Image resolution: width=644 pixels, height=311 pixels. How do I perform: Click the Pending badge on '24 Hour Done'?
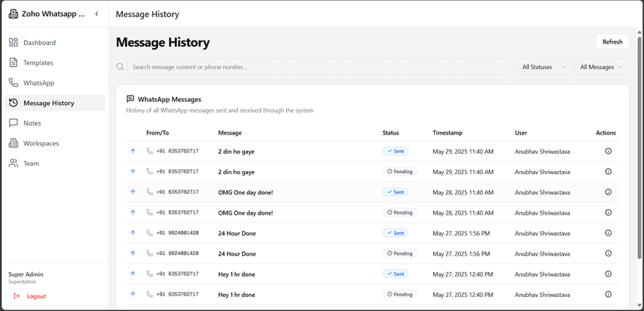(x=400, y=253)
